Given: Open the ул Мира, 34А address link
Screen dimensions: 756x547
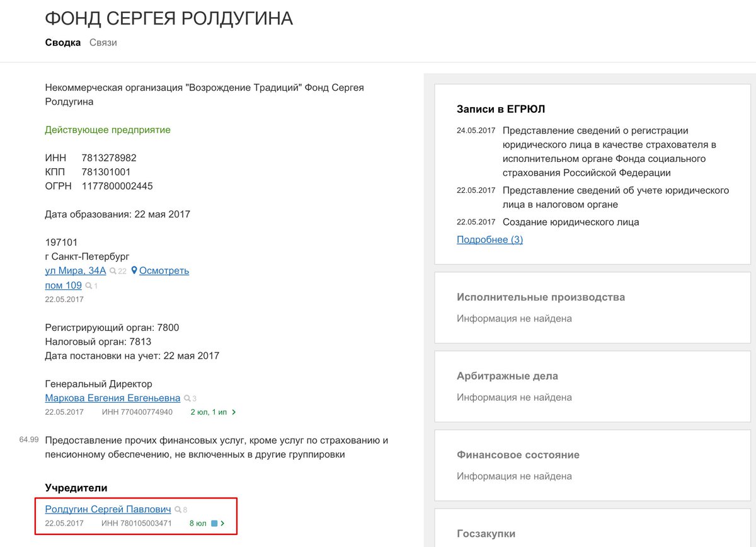Looking at the screenshot, I should tap(76, 270).
